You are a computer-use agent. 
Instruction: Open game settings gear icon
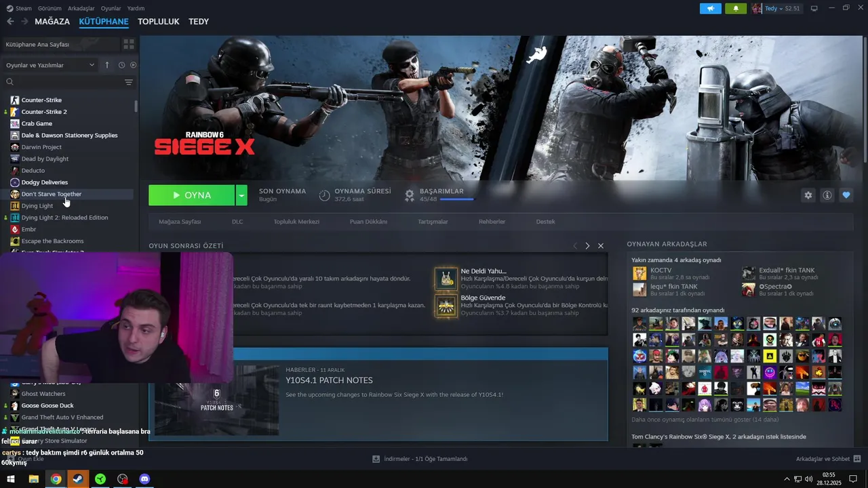pyautogui.click(x=808, y=195)
